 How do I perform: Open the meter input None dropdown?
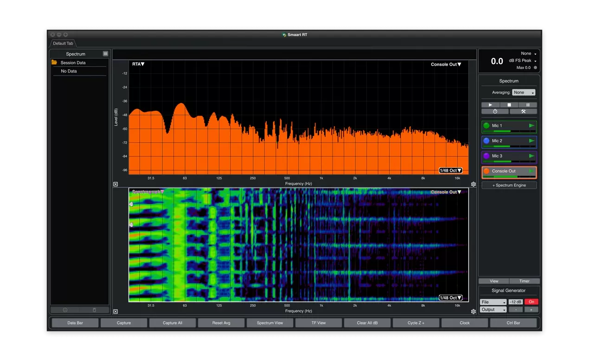pos(528,54)
